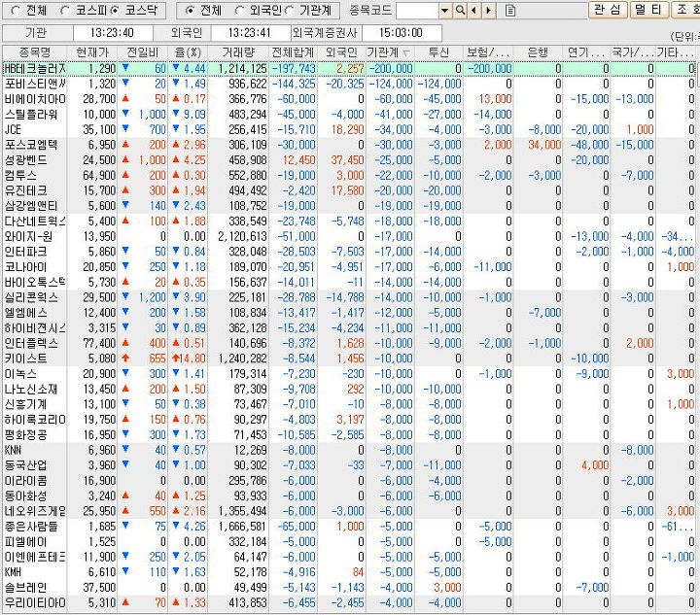The height and width of the screenshot is (615, 700).
Task: Sort by 보험/... column header
Action: (x=488, y=52)
